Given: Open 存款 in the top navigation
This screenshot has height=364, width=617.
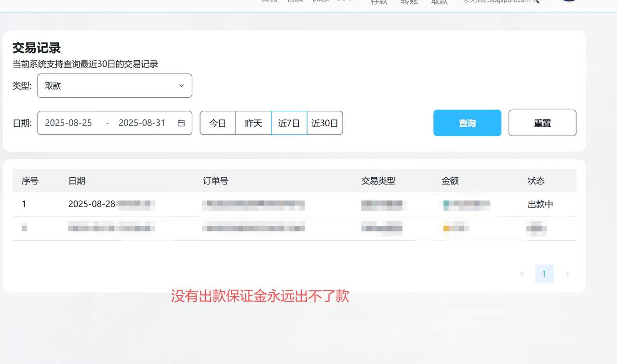Looking at the screenshot, I should pyautogui.click(x=379, y=2).
